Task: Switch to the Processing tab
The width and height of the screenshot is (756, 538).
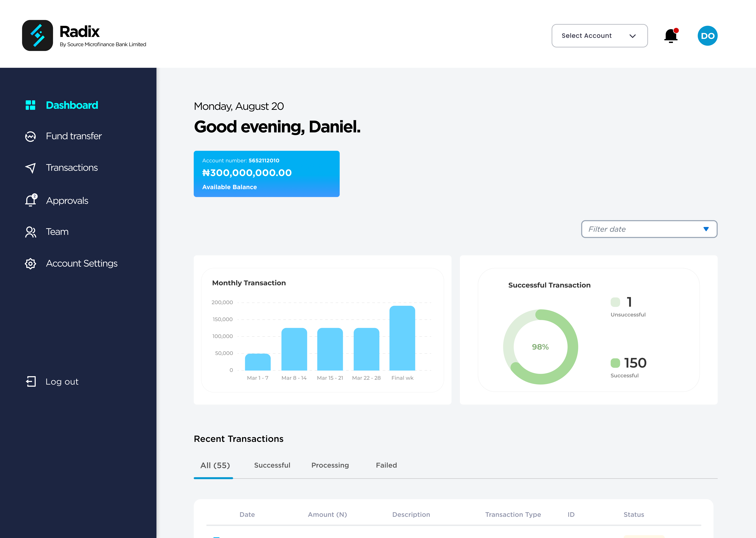Action: pyautogui.click(x=330, y=465)
